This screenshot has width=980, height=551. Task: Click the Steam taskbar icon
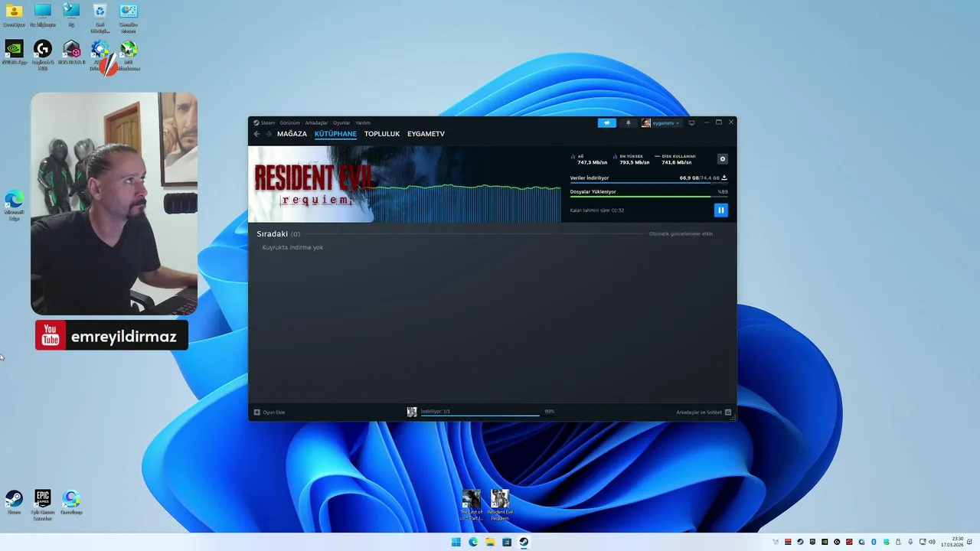(x=524, y=542)
